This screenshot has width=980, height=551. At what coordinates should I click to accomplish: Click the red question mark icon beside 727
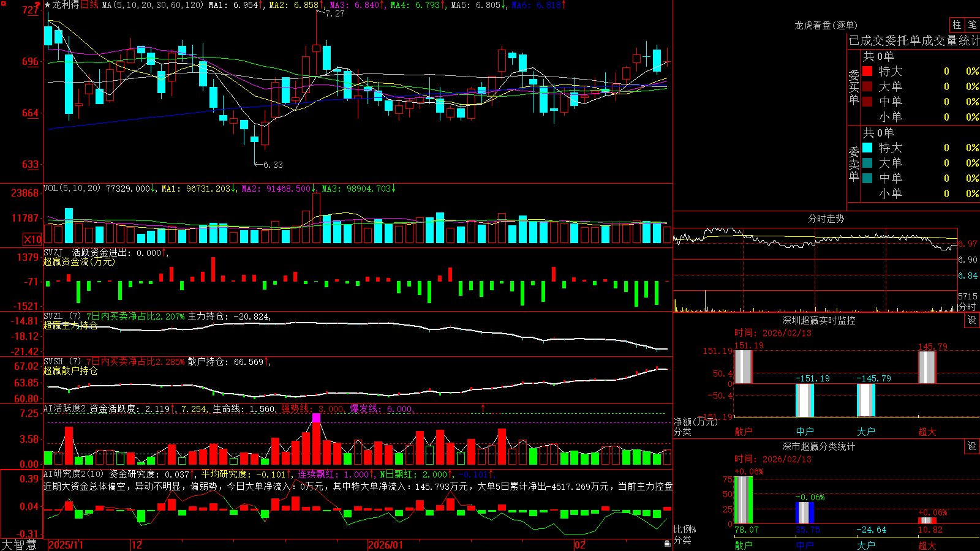coord(37,5)
